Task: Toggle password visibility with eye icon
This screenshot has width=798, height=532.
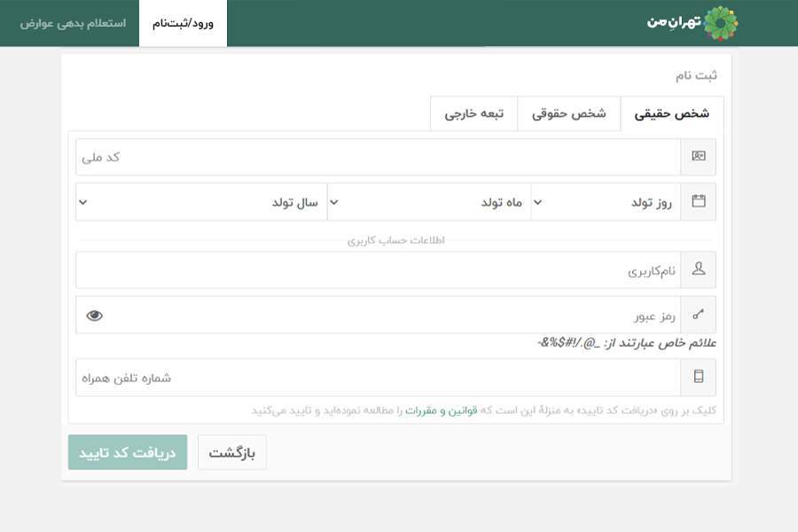Action: click(x=95, y=315)
